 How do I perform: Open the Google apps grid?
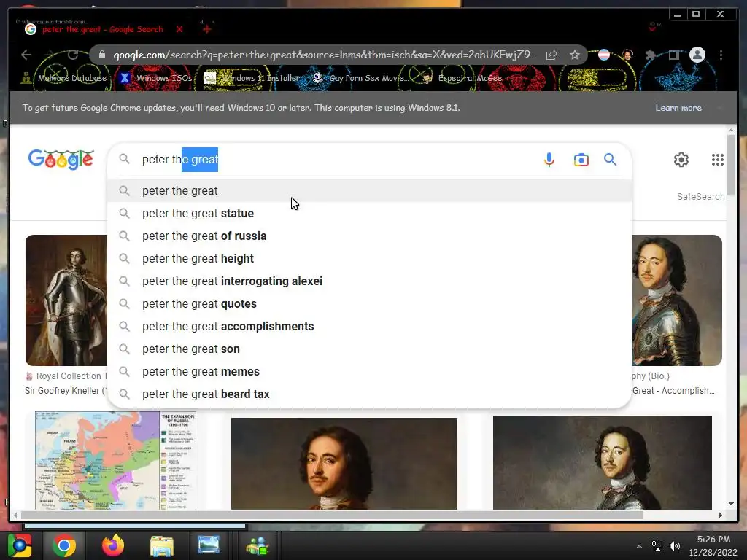(718, 160)
